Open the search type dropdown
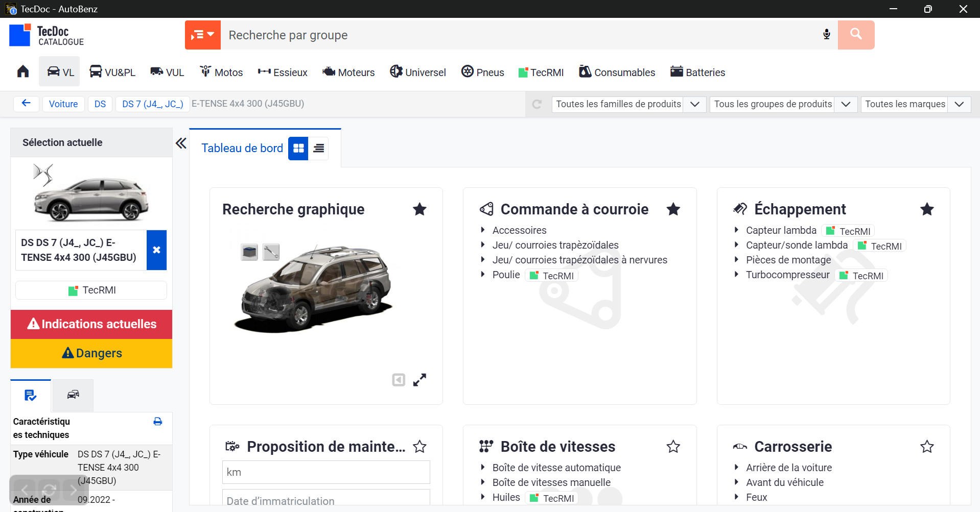 point(203,35)
